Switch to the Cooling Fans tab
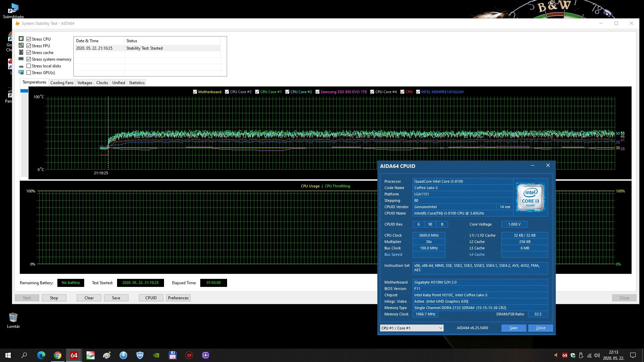The width and height of the screenshot is (644, 362). tap(62, 83)
